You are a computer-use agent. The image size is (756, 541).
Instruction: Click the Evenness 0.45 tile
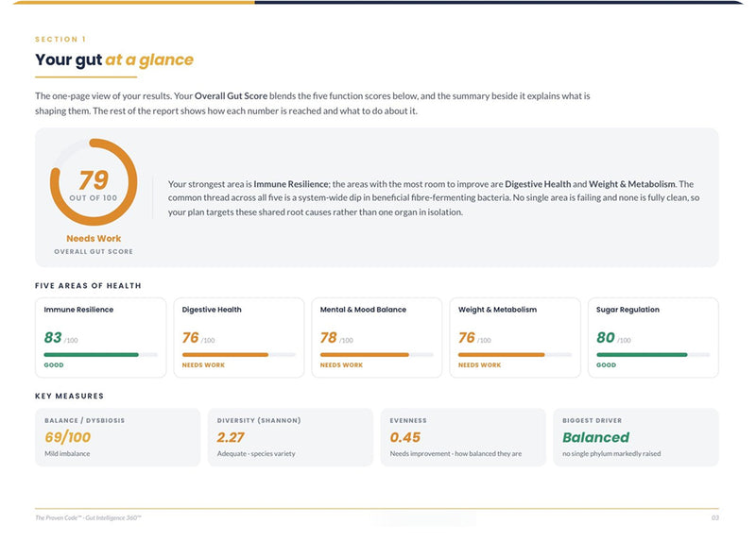pos(463,437)
